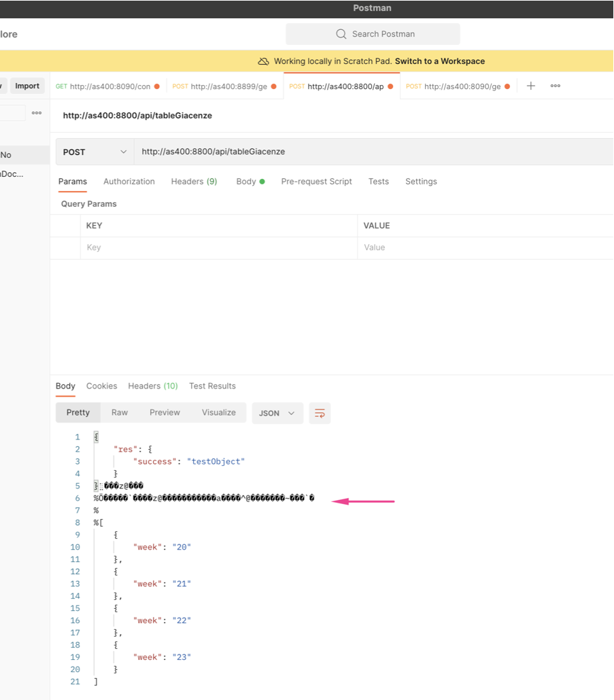614x700 pixels.
Task: Select the Visualize response view
Action: (218, 412)
